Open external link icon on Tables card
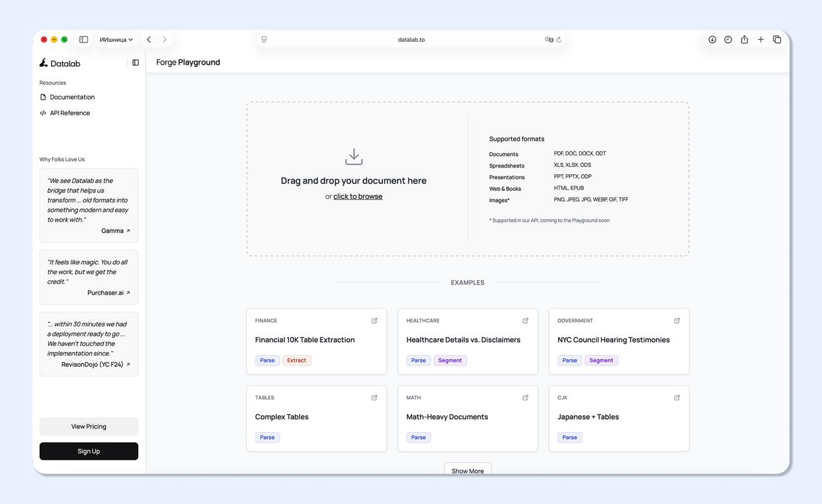The width and height of the screenshot is (822, 504). (374, 397)
